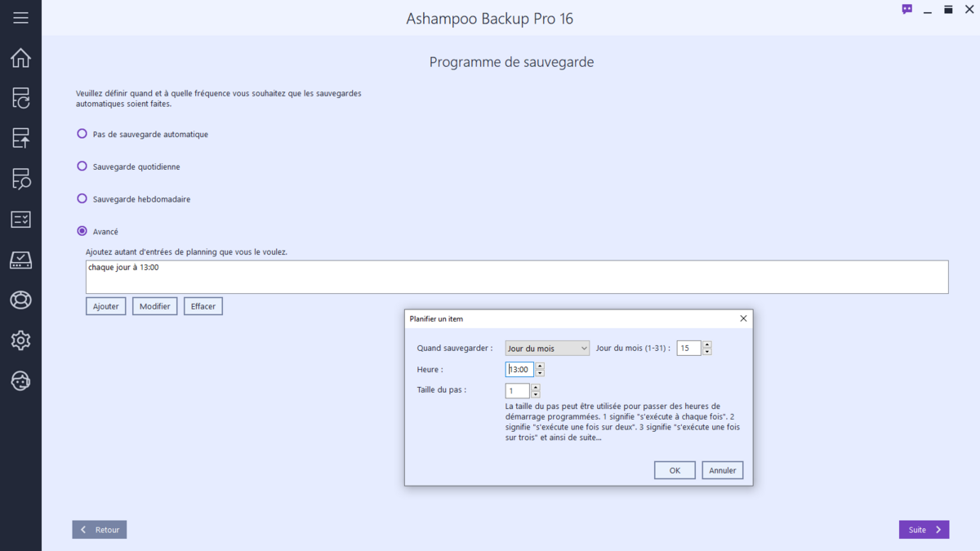
Task: Click the Taille du pas input field
Action: pos(518,391)
